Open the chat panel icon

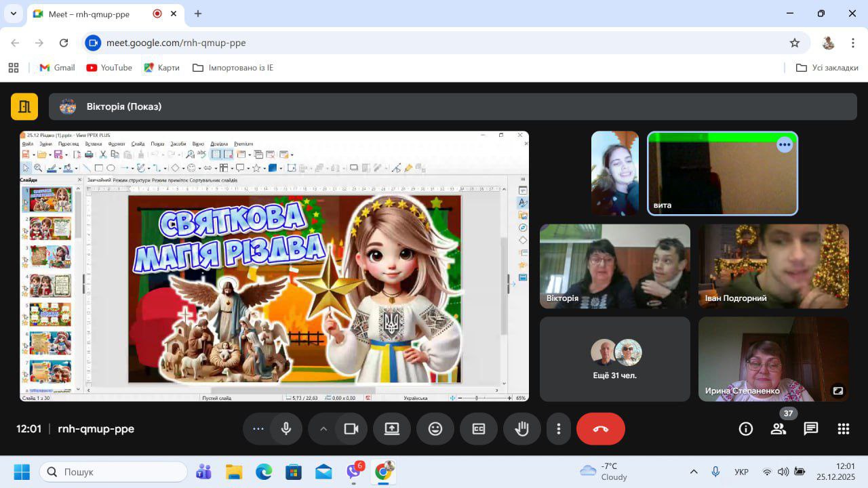pos(811,429)
